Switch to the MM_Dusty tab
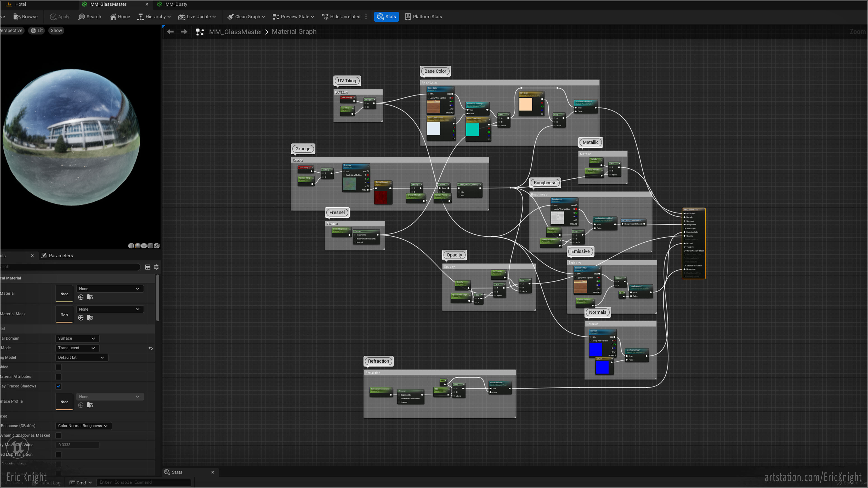The height and width of the screenshot is (488, 868). [176, 4]
